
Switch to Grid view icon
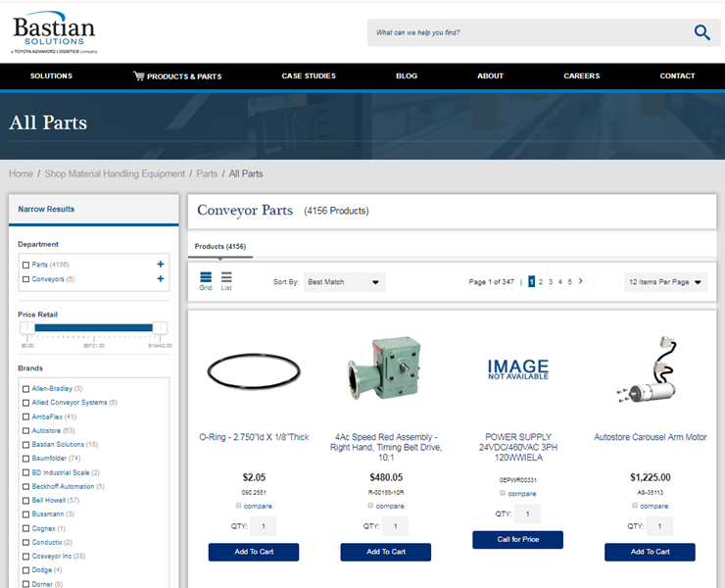[206, 280]
